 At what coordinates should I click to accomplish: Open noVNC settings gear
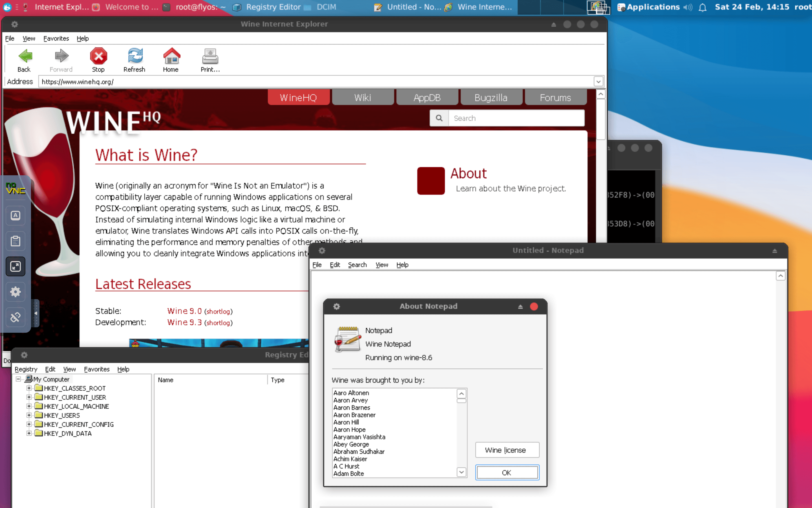[16, 292]
